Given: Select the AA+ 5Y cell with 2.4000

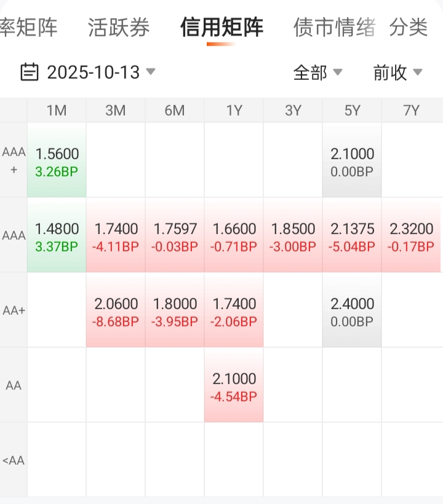Looking at the screenshot, I should click(352, 312).
